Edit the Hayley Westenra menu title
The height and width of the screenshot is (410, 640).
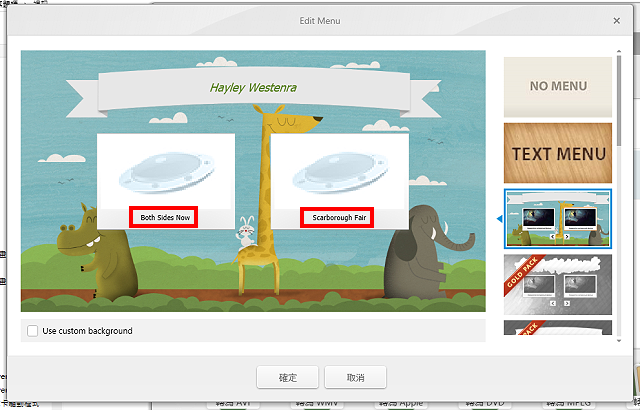click(x=253, y=88)
